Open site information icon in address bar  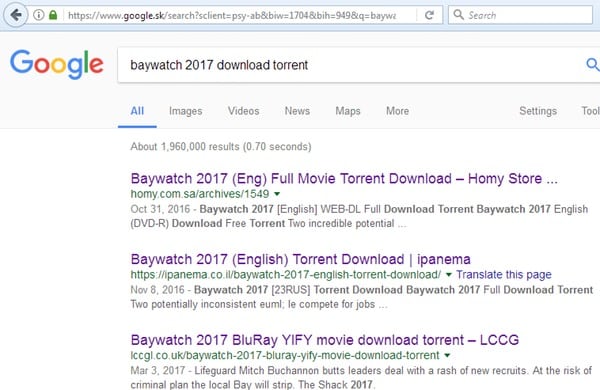coord(39,15)
